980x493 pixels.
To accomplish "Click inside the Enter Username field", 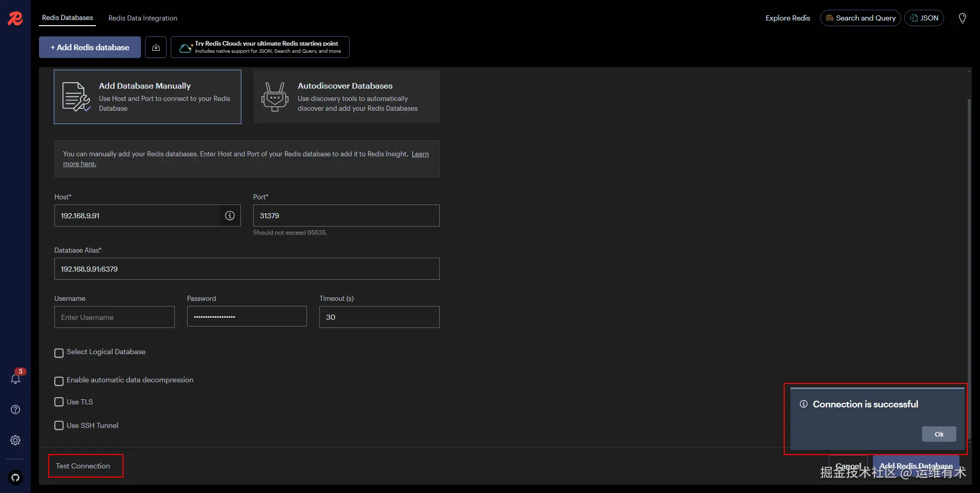I will (114, 317).
